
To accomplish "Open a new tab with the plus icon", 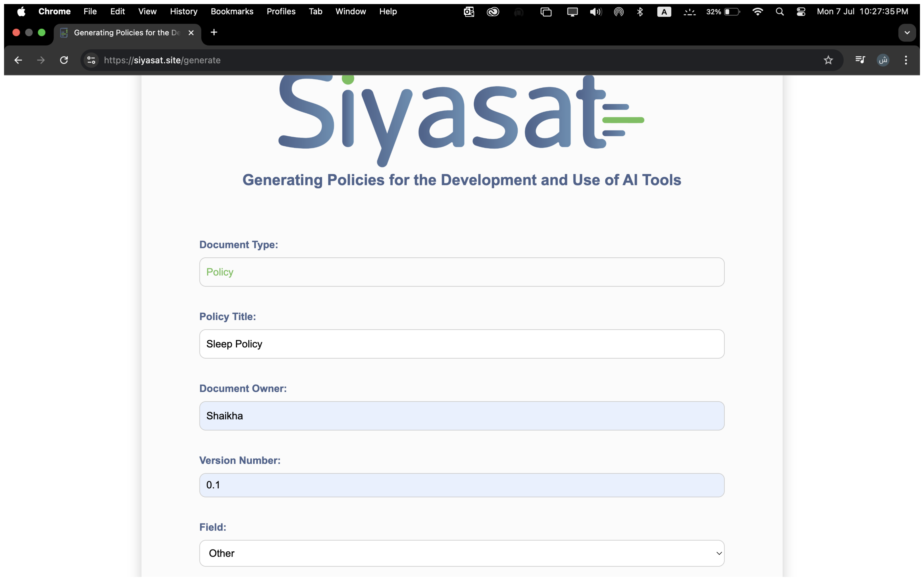I will (x=214, y=33).
